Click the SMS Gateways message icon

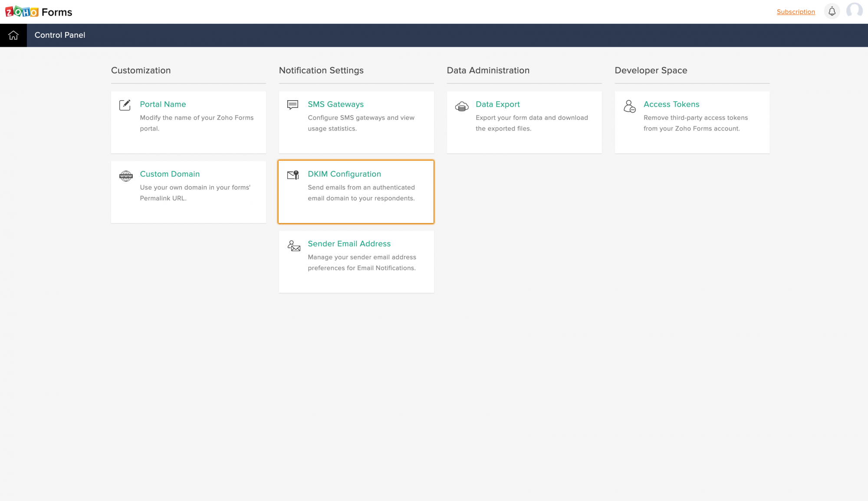pos(293,105)
